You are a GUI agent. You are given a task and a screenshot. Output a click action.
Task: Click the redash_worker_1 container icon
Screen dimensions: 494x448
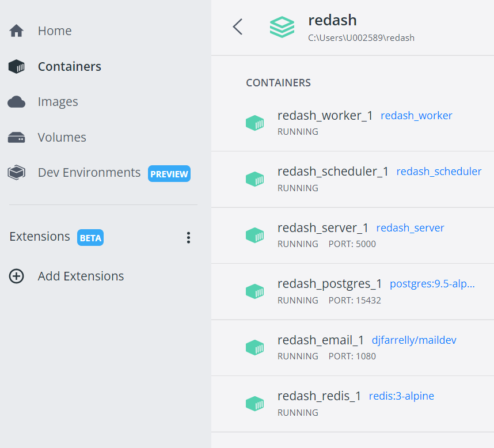(x=254, y=123)
